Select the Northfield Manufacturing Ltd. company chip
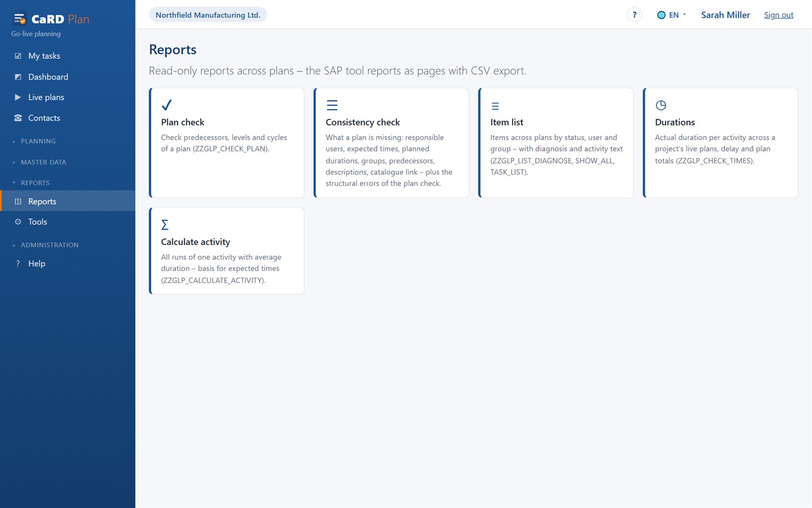 click(x=208, y=15)
